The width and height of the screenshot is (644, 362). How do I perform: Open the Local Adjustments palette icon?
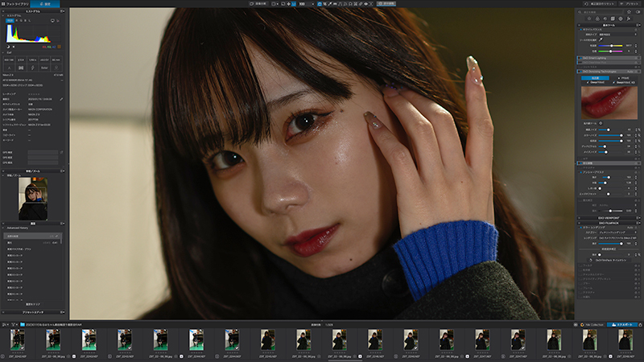click(x=621, y=19)
